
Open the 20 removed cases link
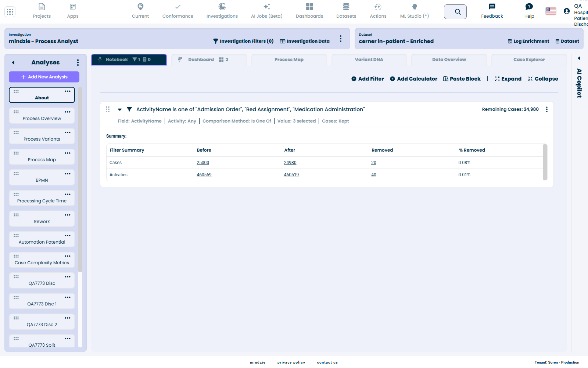(x=374, y=163)
